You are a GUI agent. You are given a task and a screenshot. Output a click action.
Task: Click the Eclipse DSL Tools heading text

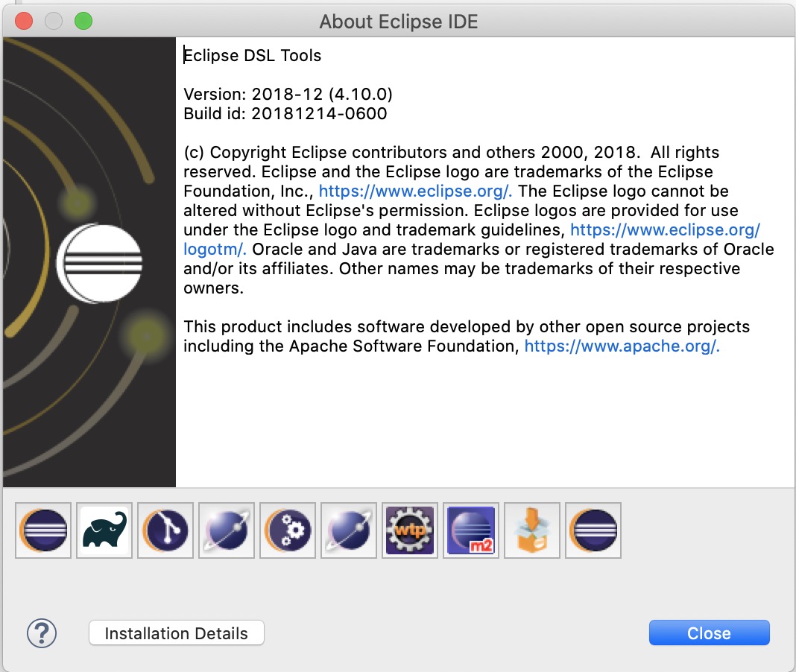(x=253, y=55)
